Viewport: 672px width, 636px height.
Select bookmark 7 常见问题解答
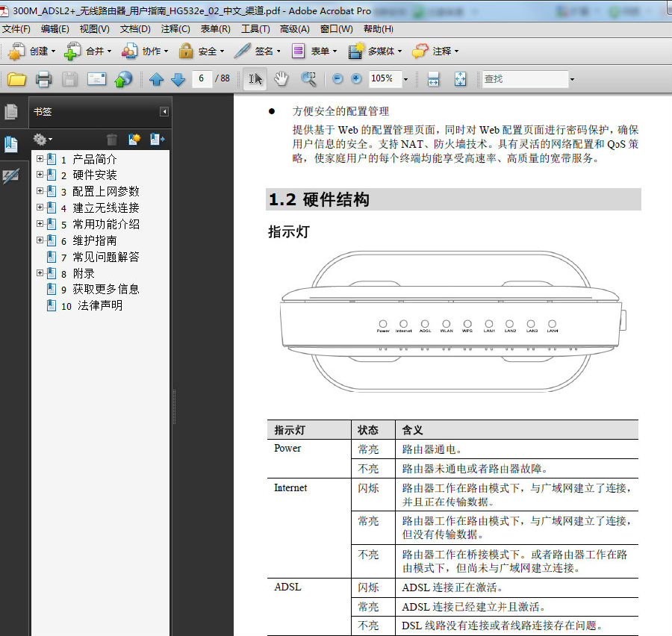[100, 257]
